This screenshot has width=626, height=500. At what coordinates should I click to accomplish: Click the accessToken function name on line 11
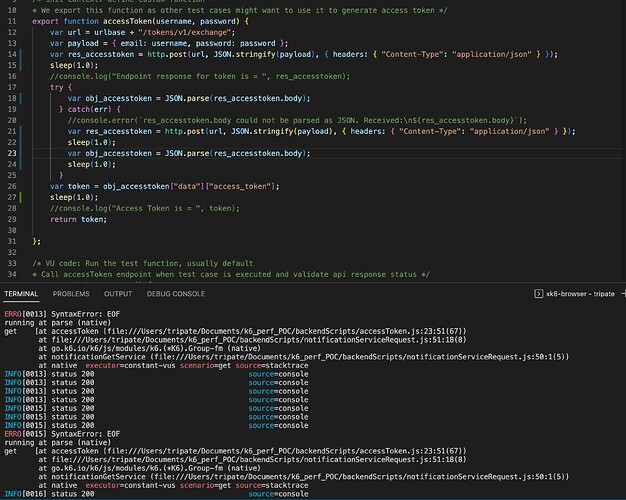[128, 21]
